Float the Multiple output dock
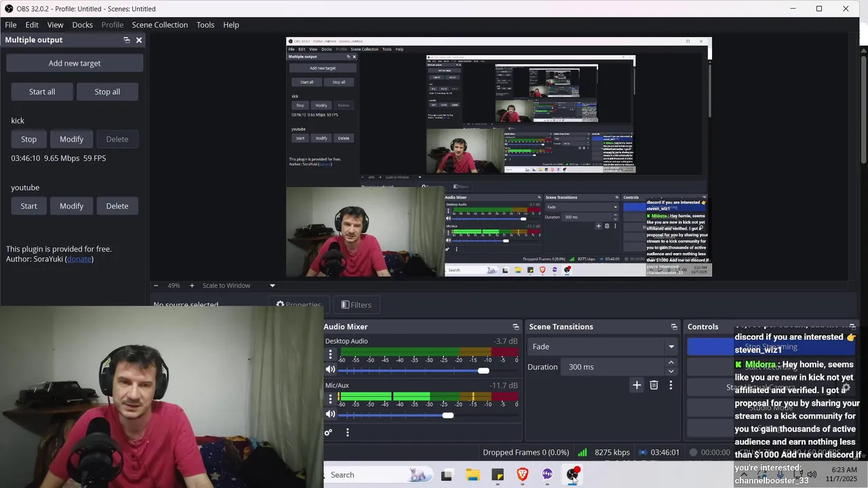868x488 pixels. click(126, 40)
